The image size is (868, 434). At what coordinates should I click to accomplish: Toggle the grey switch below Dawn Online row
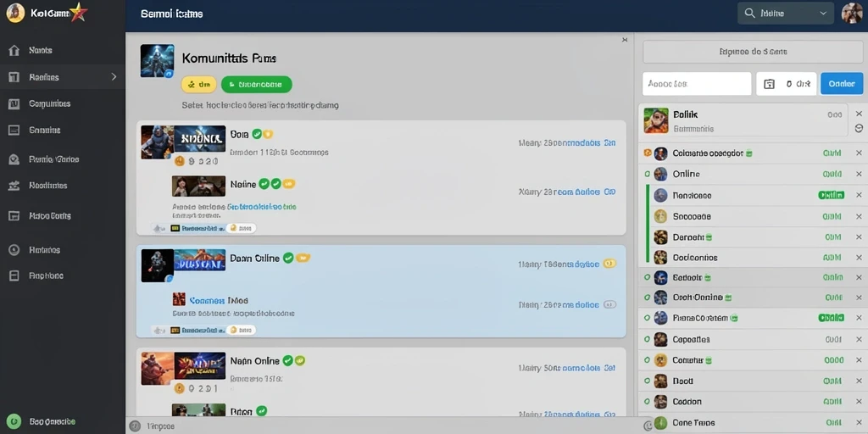pos(609,304)
